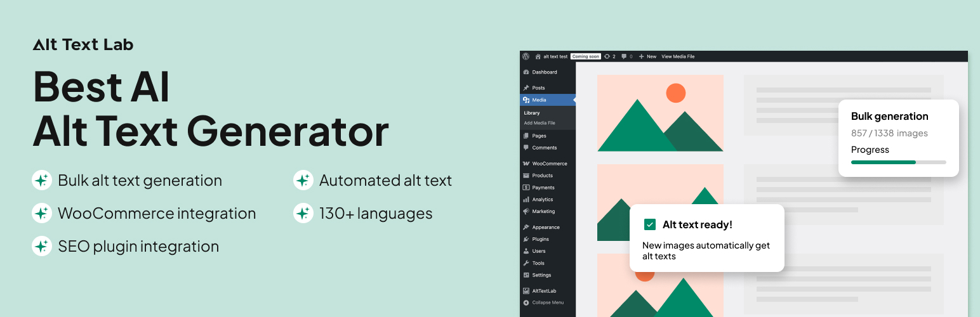The image size is (980, 317).
Task: Open the comments bubble in admin bar
Action: point(624,56)
